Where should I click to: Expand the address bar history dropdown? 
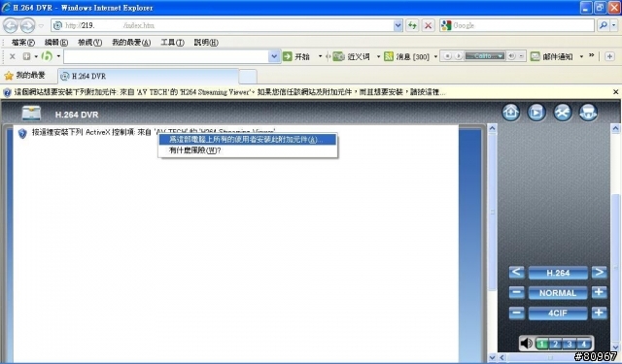(x=397, y=25)
